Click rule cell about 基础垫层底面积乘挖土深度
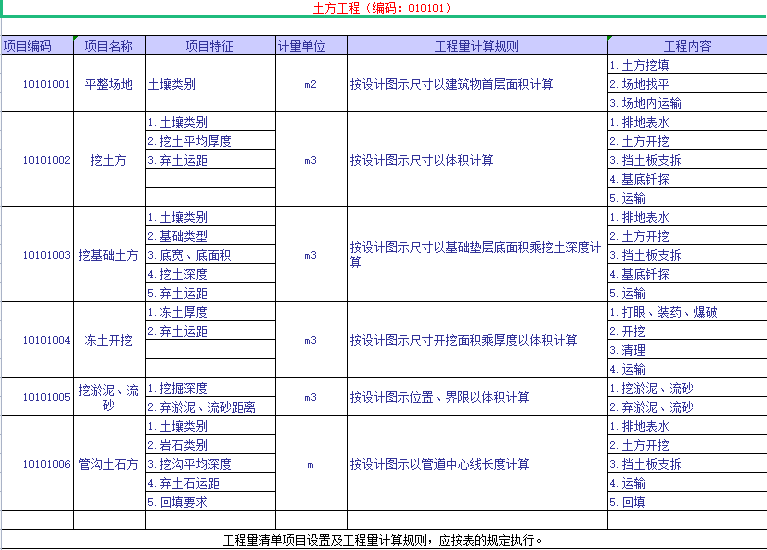The height and width of the screenshot is (550, 767). [477, 254]
